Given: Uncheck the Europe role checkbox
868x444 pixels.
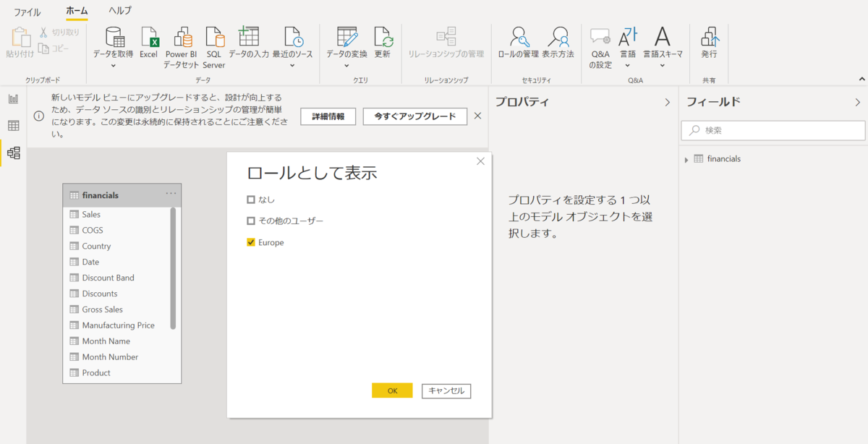Looking at the screenshot, I should pyautogui.click(x=250, y=242).
